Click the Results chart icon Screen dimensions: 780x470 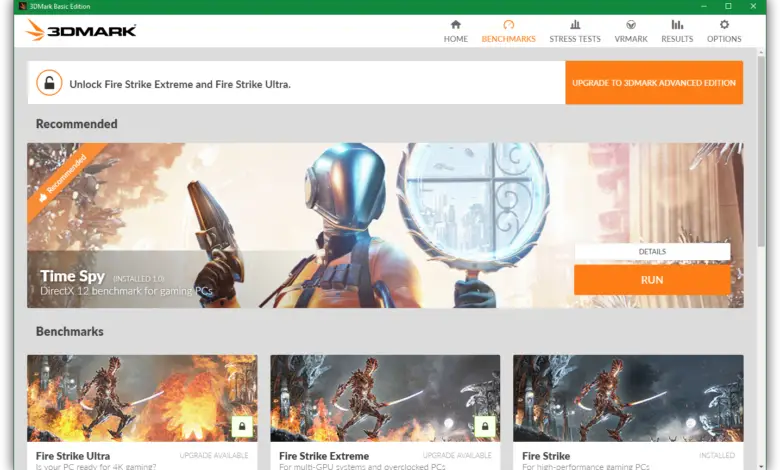pos(677,24)
